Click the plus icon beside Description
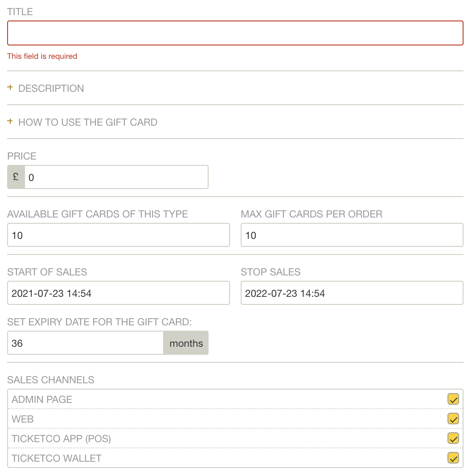Screen dimensions: 476x476 coord(10,88)
